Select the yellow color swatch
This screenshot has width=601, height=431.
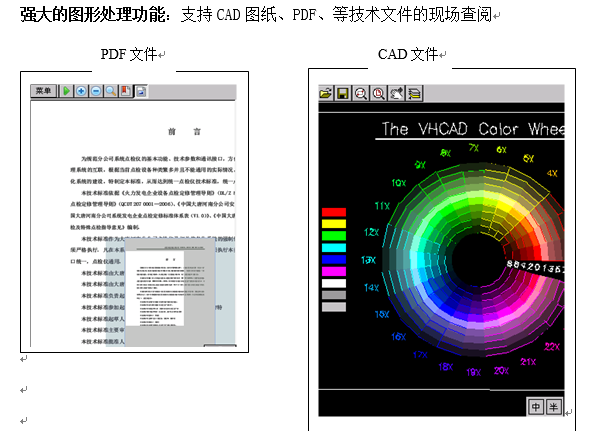point(333,224)
